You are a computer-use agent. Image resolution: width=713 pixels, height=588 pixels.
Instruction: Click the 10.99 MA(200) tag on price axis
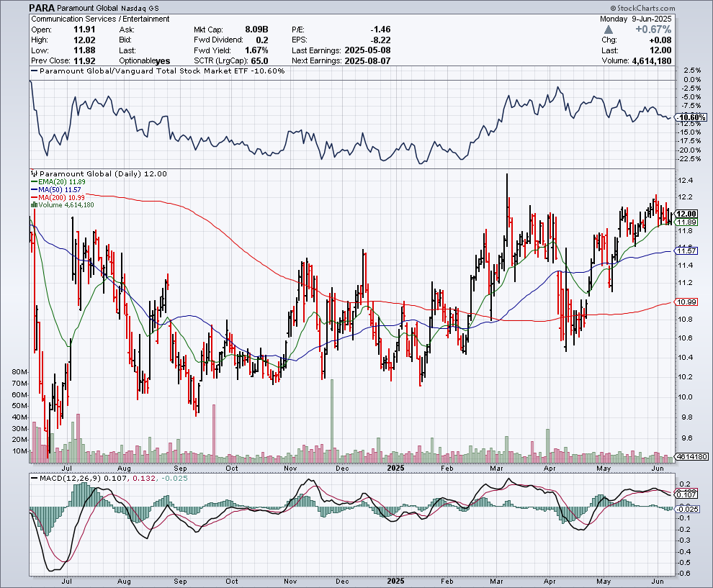pyautogui.click(x=686, y=302)
